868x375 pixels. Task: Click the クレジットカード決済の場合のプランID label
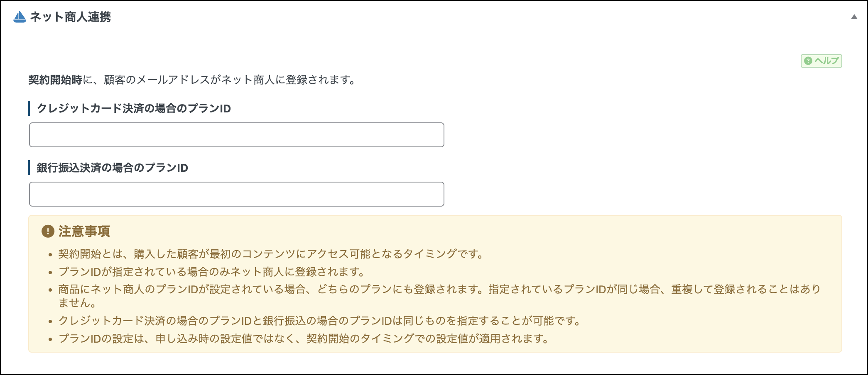pos(134,108)
